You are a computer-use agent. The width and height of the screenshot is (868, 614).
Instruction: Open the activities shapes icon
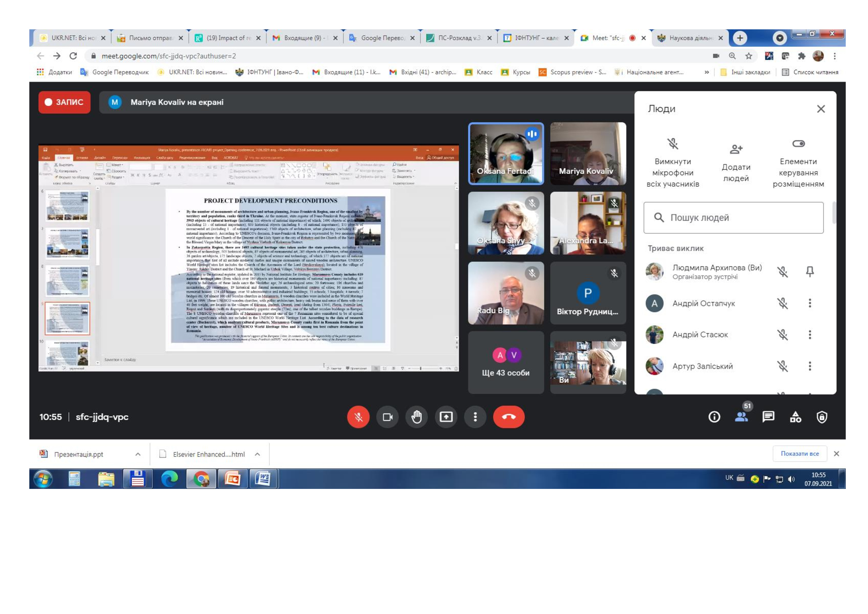pos(795,417)
